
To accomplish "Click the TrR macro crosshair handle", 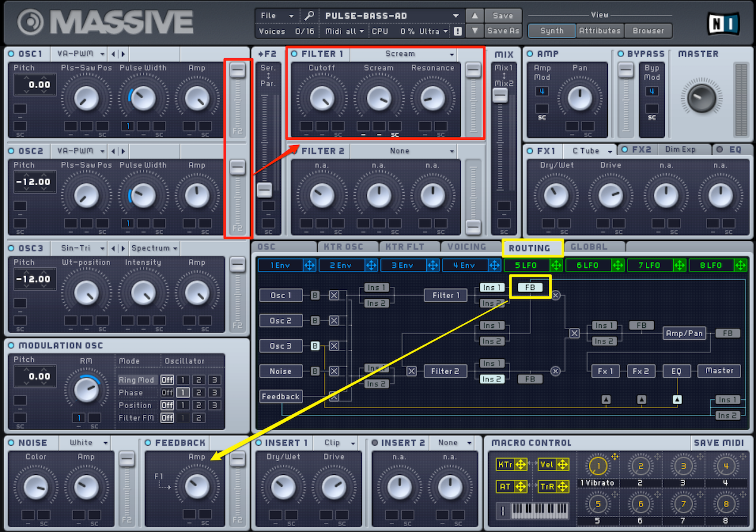I will pyautogui.click(x=563, y=487).
